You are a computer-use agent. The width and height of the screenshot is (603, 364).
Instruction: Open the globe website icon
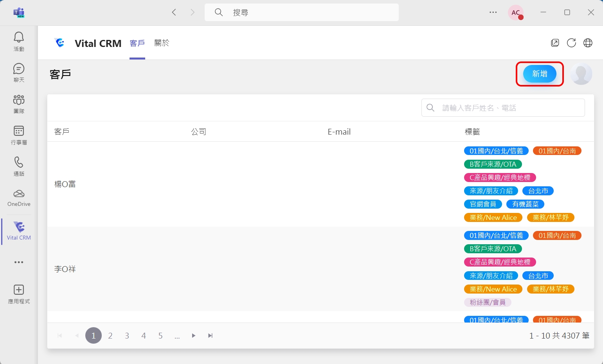588,43
